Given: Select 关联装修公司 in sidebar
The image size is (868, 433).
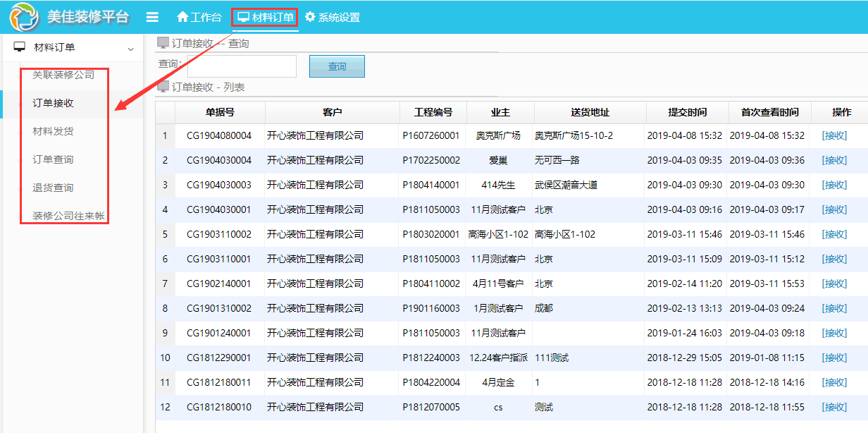Looking at the screenshot, I should click(x=63, y=75).
